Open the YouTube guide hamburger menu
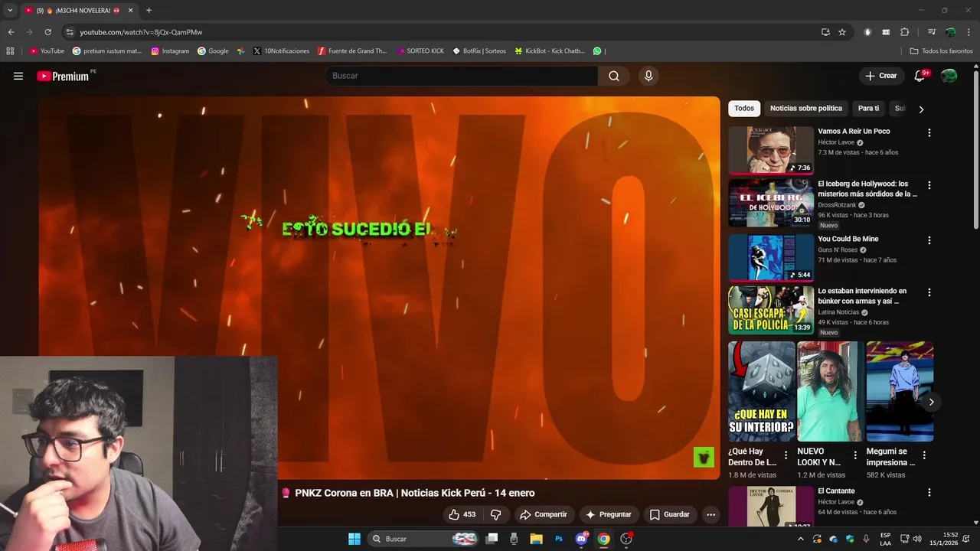The image size is (980, 551). [18, 76]
